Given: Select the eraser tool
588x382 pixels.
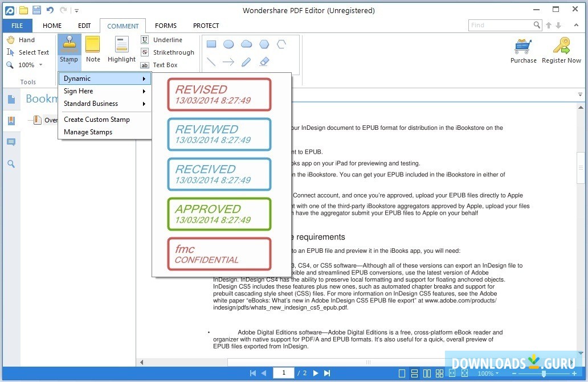Looking at the screenshot, I should (264, 61).
